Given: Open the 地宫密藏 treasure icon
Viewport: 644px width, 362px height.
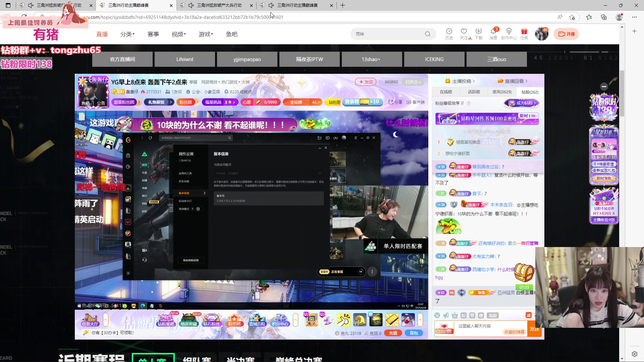Looking at the screenshot, I should pyautogui.click(x=189, y=320).
